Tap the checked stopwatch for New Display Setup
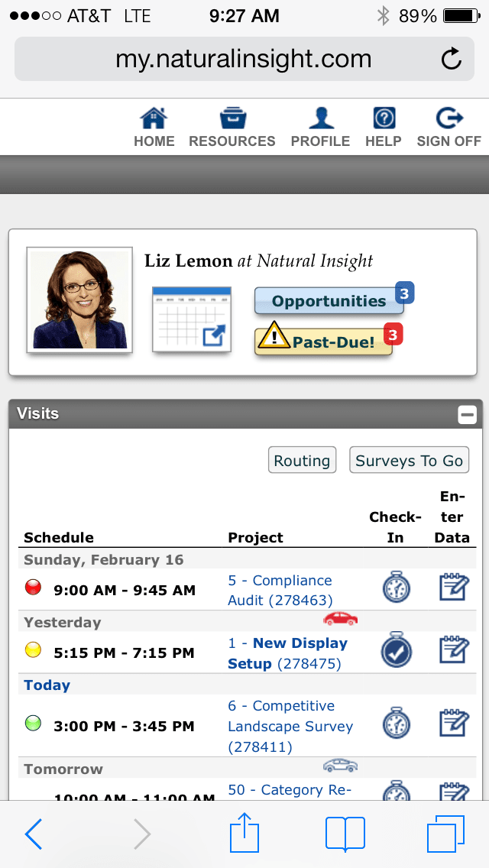489x868 pixels. [396, 651]
